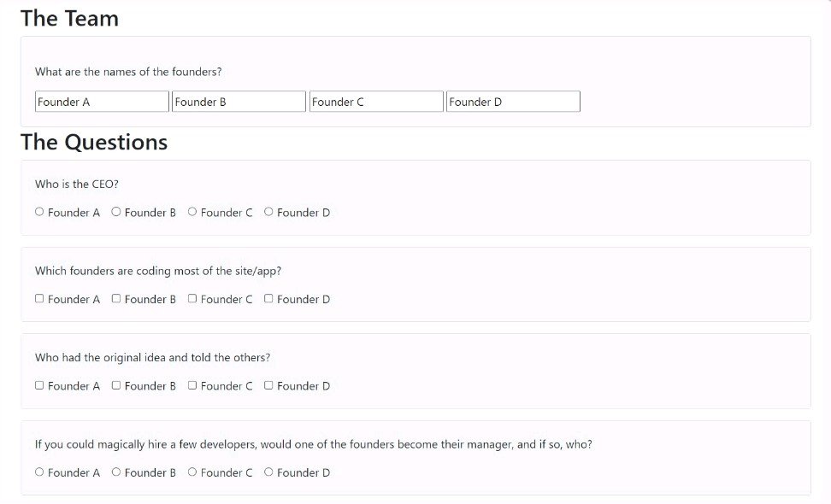Viewport: 831px width, 504px height.
Task: Check Founder A for coding the site/app
Action: [39, 299]
